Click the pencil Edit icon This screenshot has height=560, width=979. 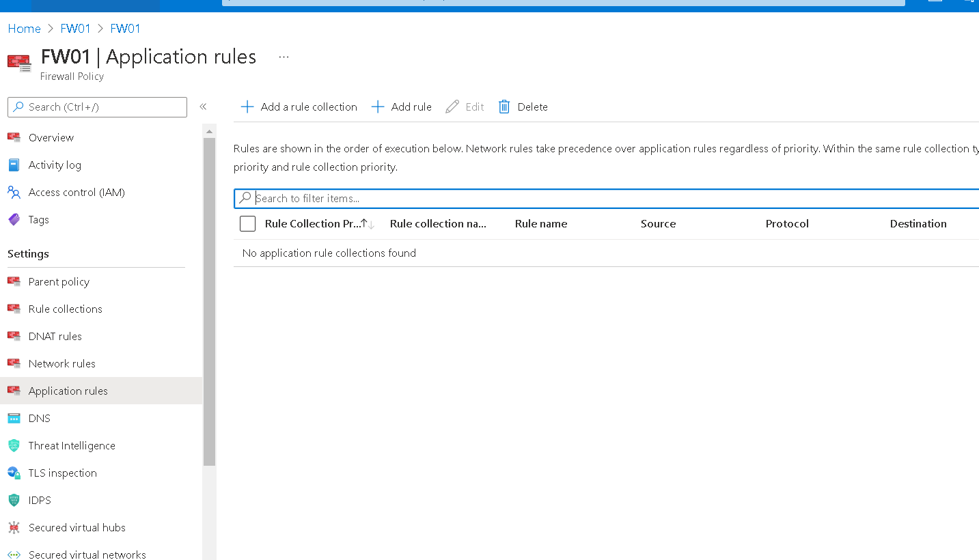coord(452,107)
